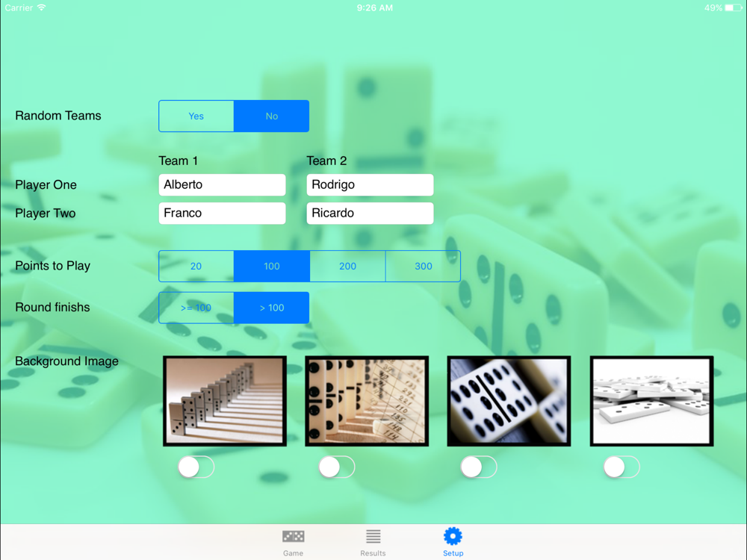Image resolution: width=747 pixels, height=560 pixels.
Task: Open the Results tab list icon
Action: point(373,537)
